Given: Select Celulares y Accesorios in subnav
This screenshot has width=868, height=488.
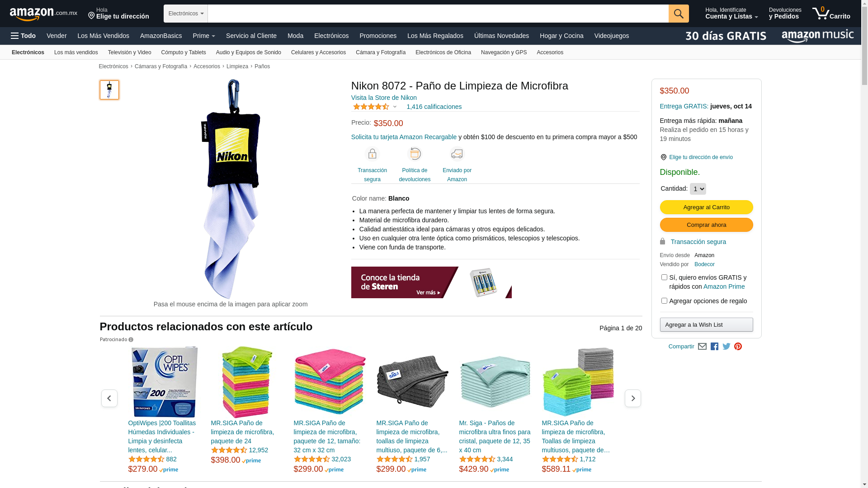Looking at the screenshot, I should pyautogui.click(x=318, y=52).
